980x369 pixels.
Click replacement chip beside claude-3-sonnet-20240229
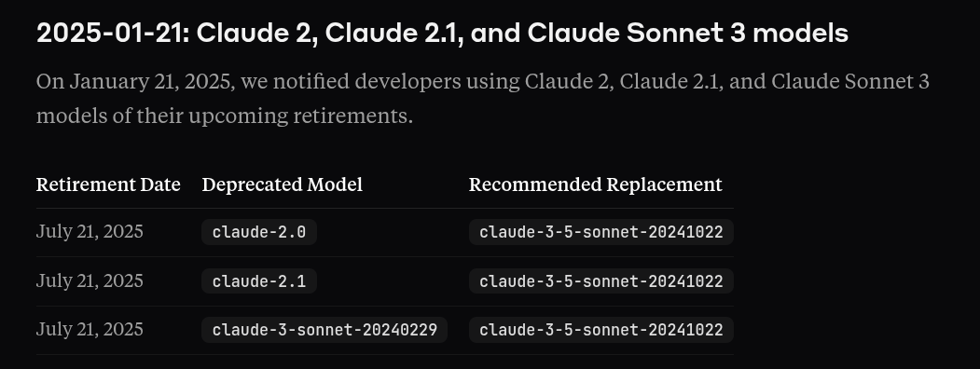click(601, 330)
